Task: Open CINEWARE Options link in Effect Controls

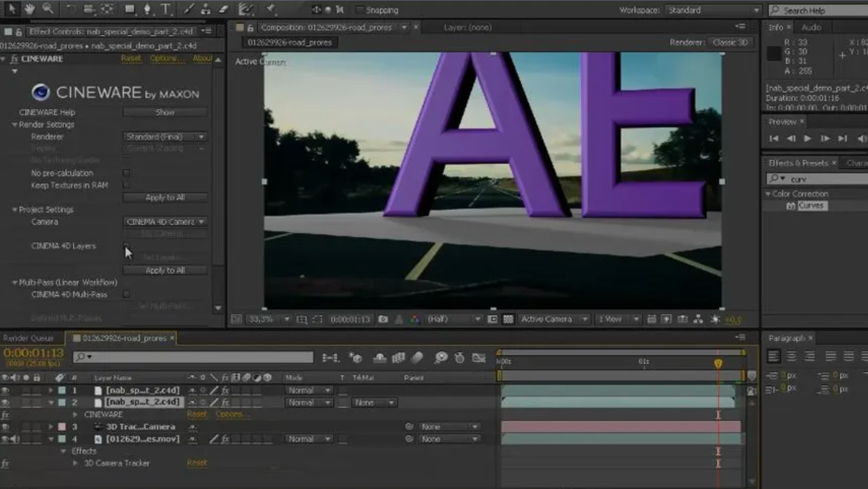Action: point(167,58)
